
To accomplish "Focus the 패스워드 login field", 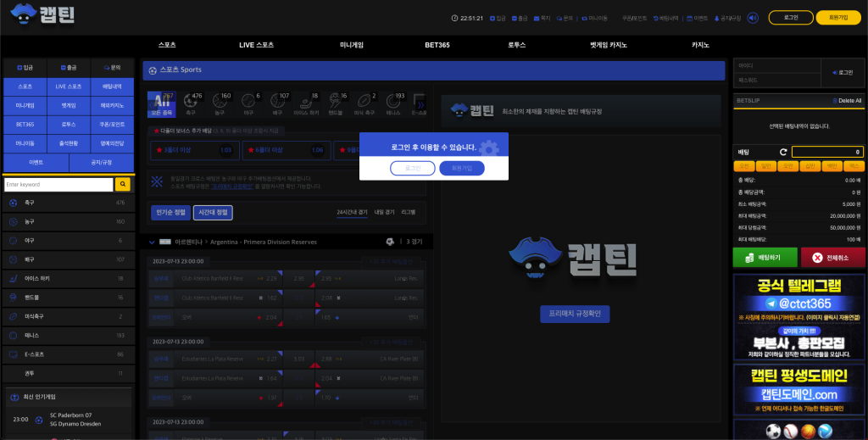I will click(777, 80).
